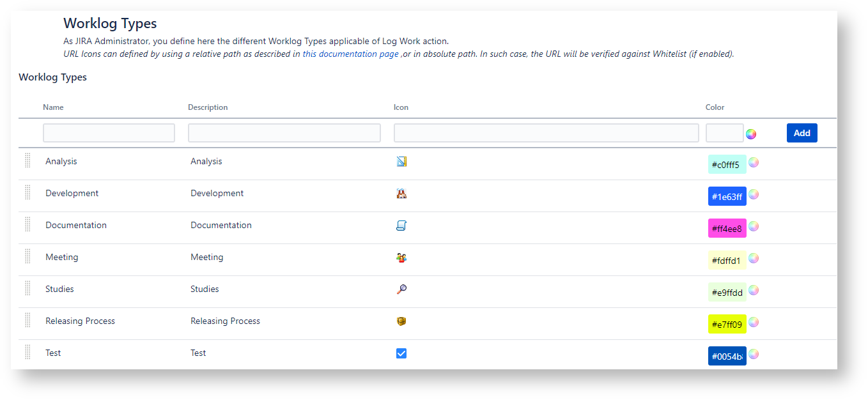Click the Meeting people icon

click(x=401, y=258)
